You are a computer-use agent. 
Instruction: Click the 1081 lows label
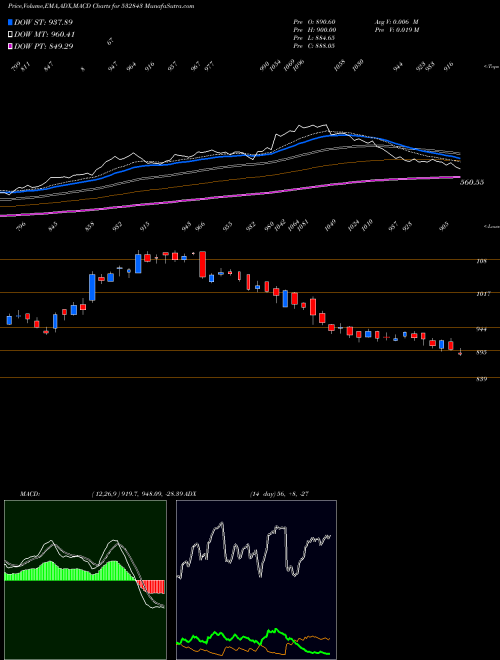pos(303,226)
